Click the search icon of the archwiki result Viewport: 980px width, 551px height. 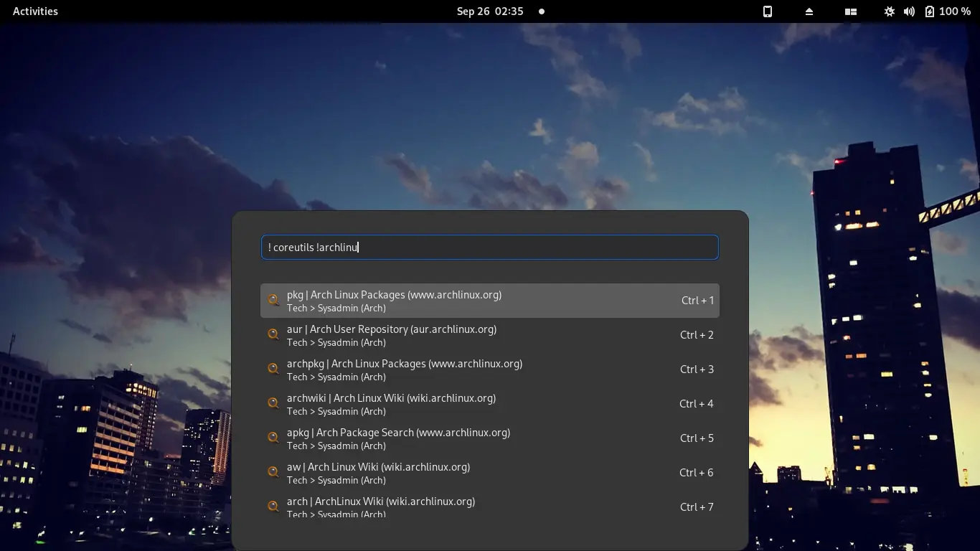click(x=273, y=403)
